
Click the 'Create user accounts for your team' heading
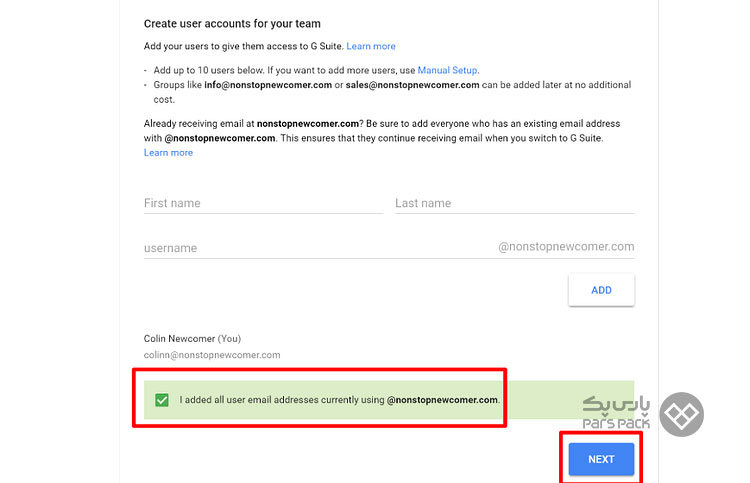232,23
